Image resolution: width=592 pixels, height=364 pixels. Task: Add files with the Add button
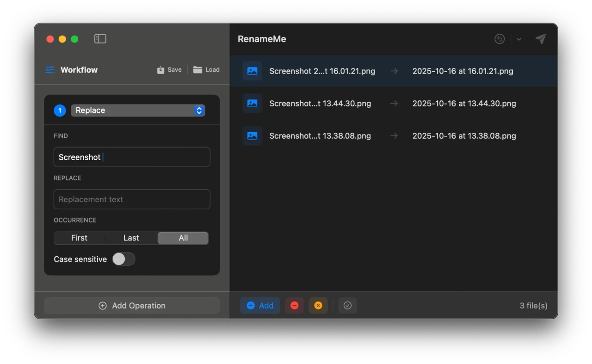point(260,305)
